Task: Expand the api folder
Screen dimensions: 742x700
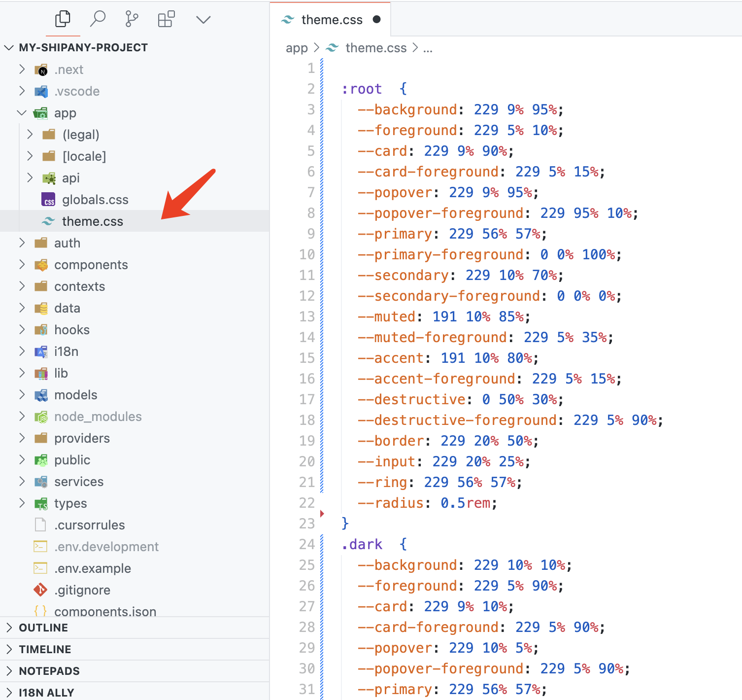Action: pos(30,177)
